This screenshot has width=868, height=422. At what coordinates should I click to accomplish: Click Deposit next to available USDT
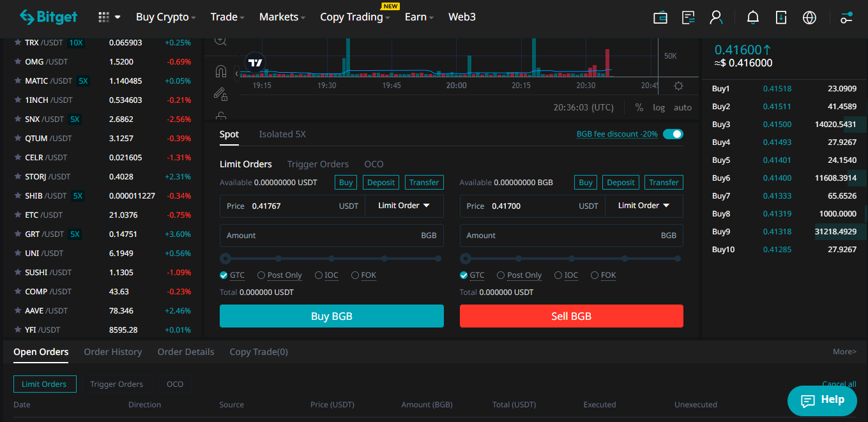click(x=381, y=183)
